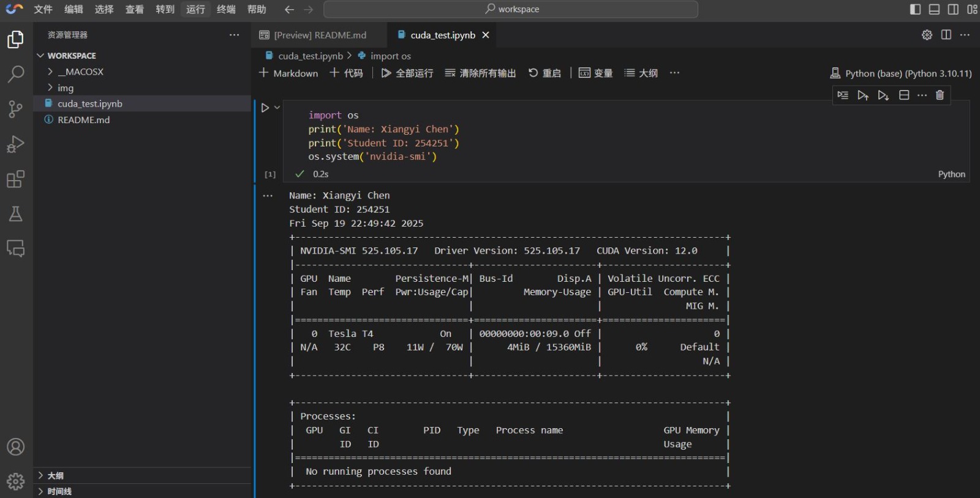Open the Testing flask icon
Screen dimensions: 980x498
(x=15, y=214)
